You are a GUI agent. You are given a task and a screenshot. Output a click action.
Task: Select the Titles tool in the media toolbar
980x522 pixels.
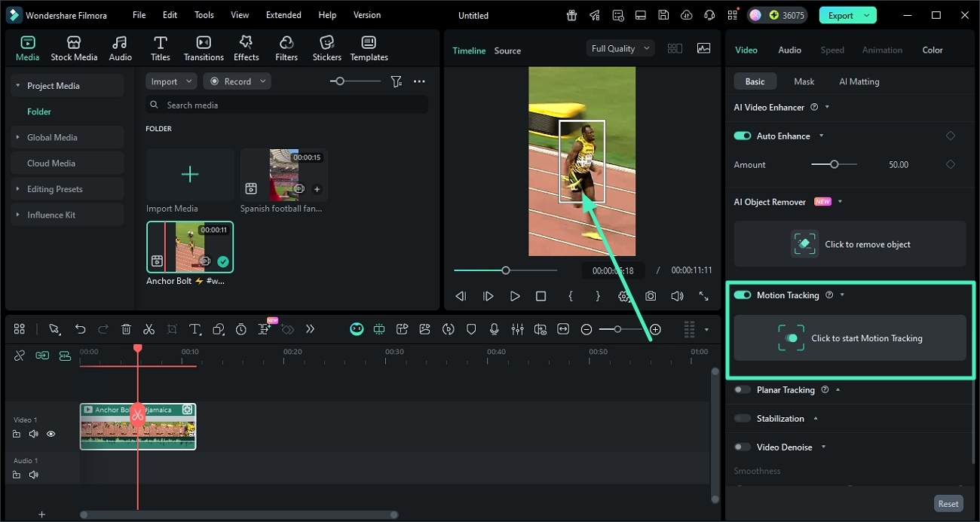tap(160, 47)
